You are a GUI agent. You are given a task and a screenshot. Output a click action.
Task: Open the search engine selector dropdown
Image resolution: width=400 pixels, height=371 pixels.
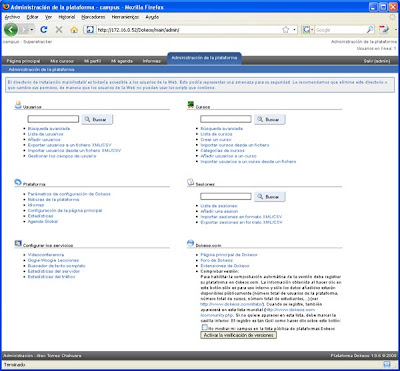pyautogui.click(x=307, y=30)
